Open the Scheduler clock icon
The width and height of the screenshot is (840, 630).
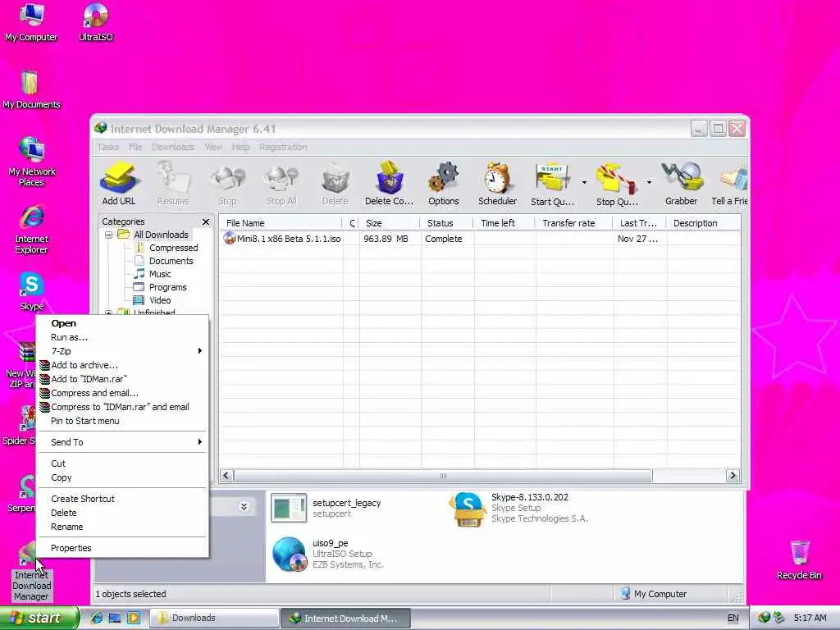(498, 184)
